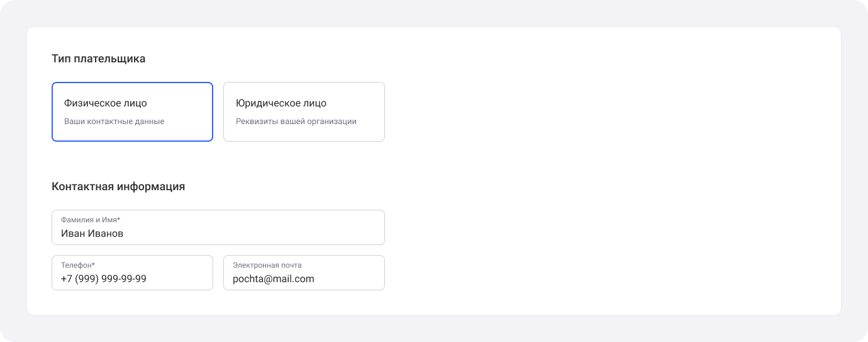Click the Фамилия и Имя* floating label
The width and height of the screenshot is (868, 342).
[x=90, y=220]
